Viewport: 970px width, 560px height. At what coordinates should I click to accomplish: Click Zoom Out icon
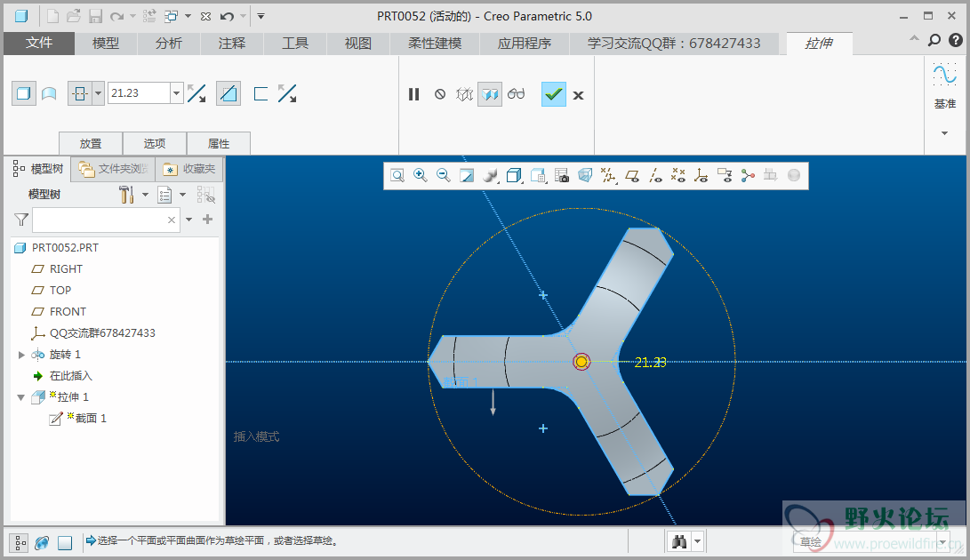(444, 176)
